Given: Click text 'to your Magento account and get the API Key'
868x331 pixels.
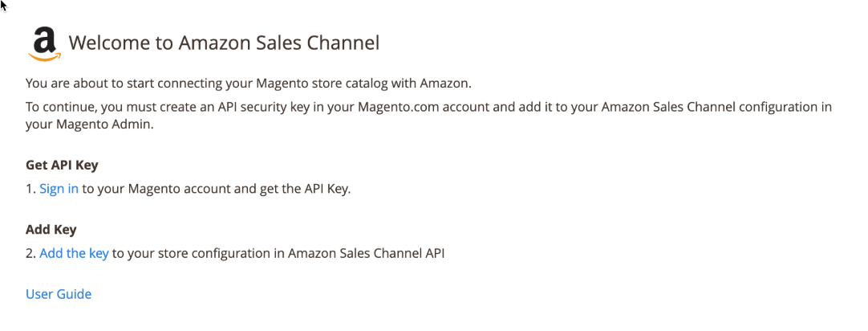Looking at the screenshot, I should (x=217, y=189).
